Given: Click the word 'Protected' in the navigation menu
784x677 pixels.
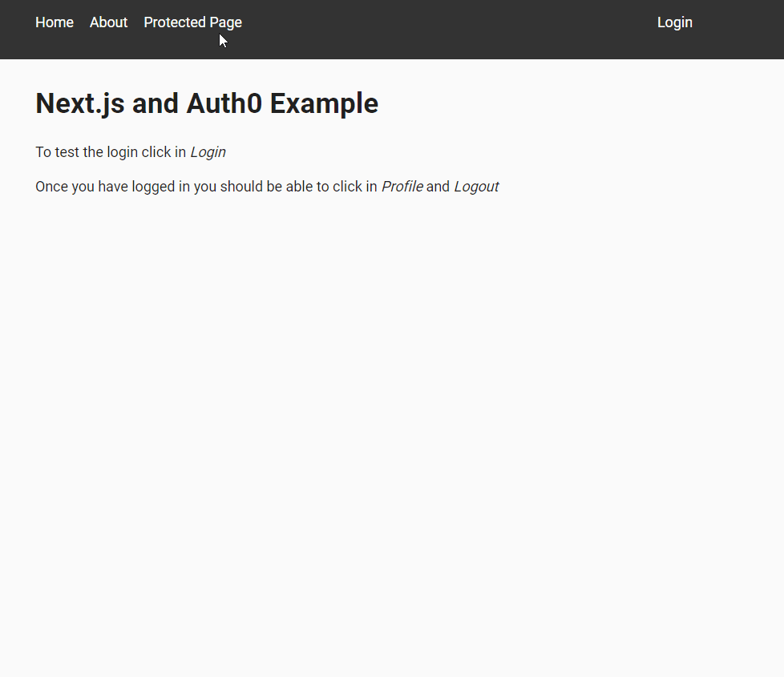Looking at the screenshot, I should (175, 22).
